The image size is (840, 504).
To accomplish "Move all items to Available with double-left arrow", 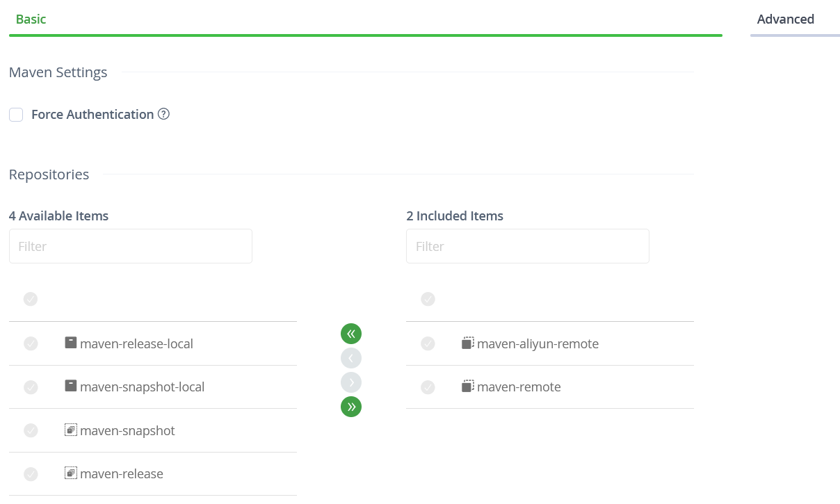I will (351, 334).
